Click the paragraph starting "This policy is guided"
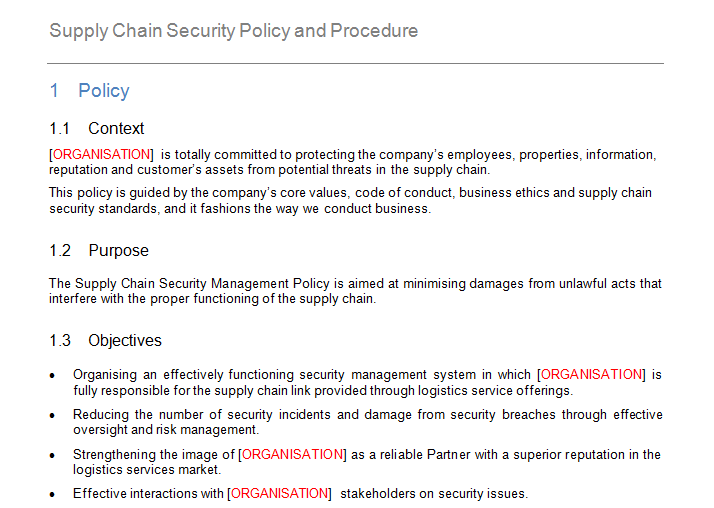This screenshot has width=714, height=508. (x=350, y=201)
